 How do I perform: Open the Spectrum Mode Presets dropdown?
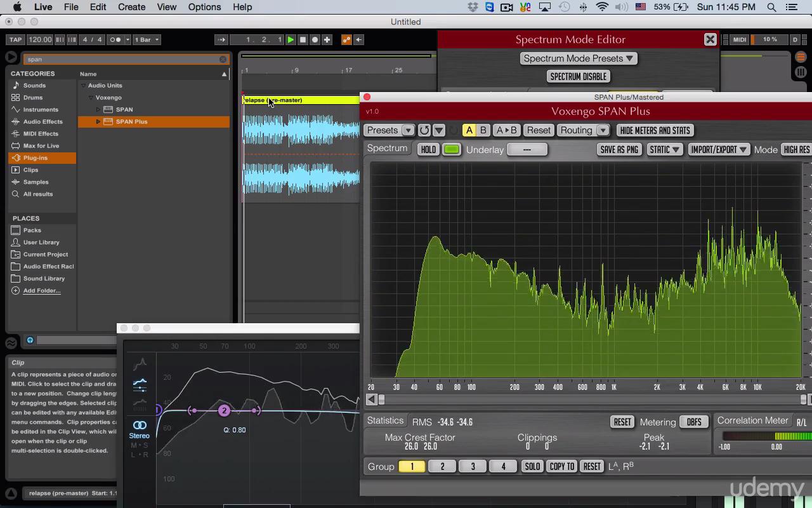coord(578,58)
